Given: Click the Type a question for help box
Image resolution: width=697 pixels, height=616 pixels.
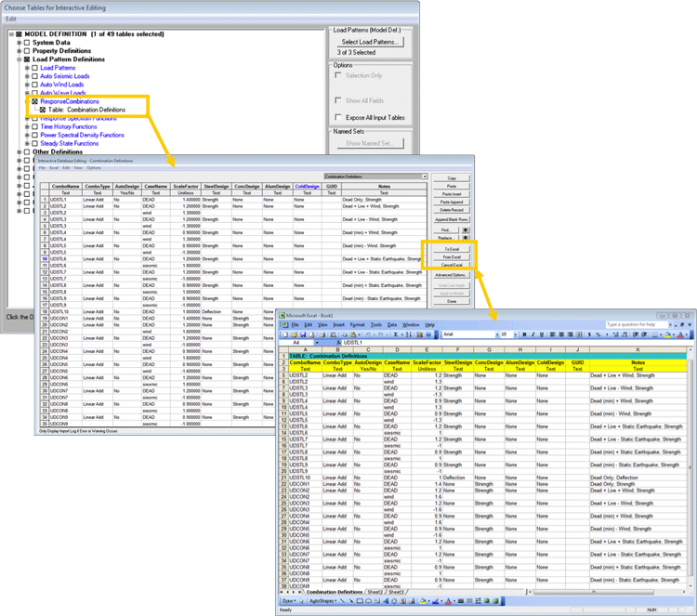Looking at the screenshot, I should 637,324.
